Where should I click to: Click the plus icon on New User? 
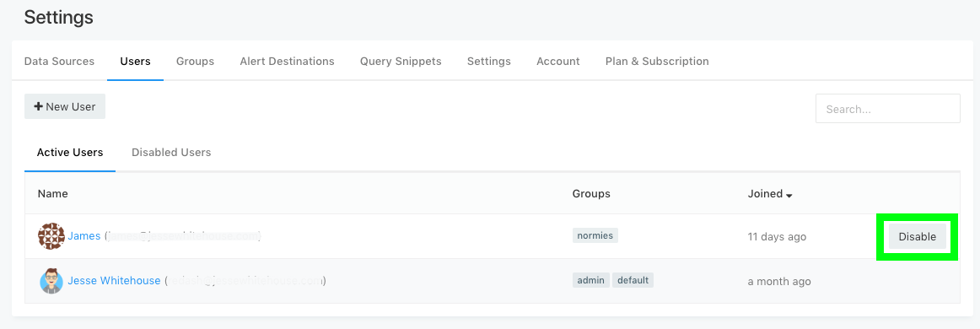tap(38, 107)
